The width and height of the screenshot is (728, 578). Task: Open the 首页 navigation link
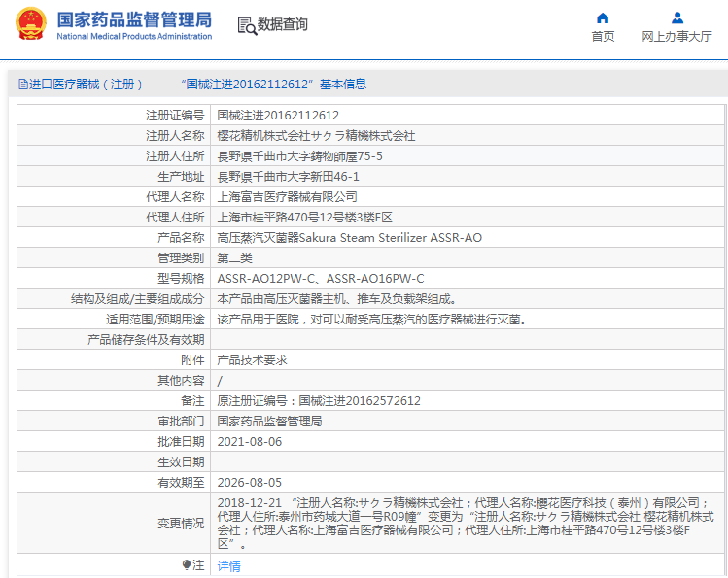pyautogui.click(x=603, y=37)
